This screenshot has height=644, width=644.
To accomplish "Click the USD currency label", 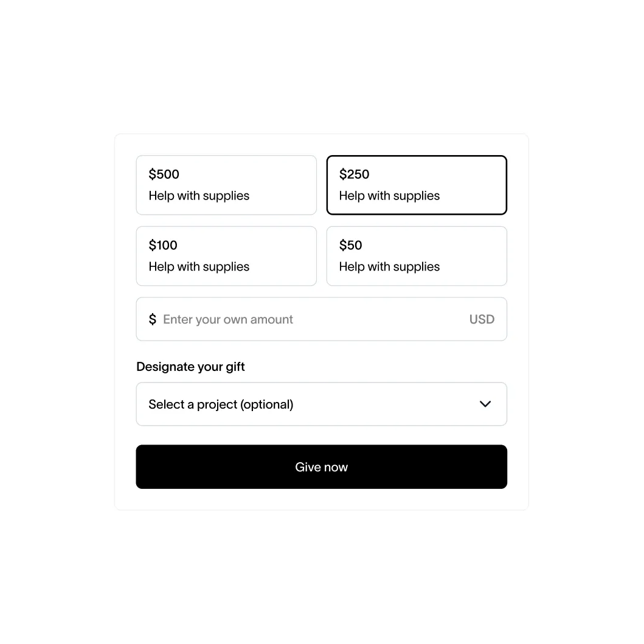I will point(482,319).
